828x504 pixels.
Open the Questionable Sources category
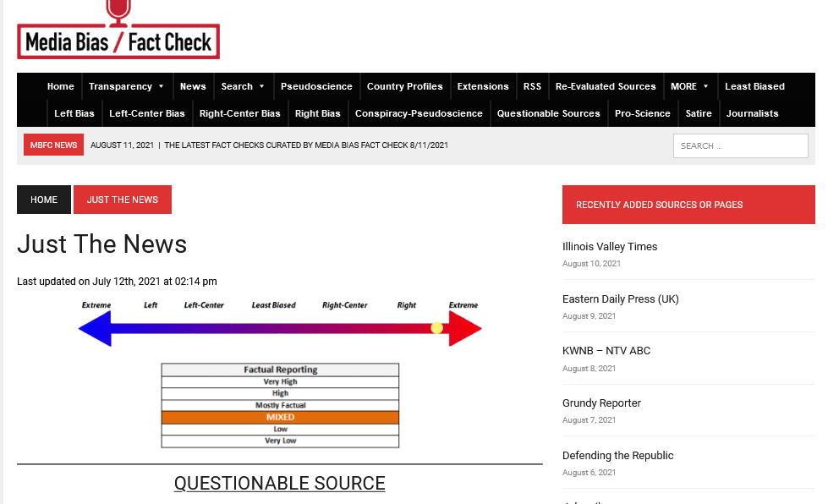(x=548, y=113)
